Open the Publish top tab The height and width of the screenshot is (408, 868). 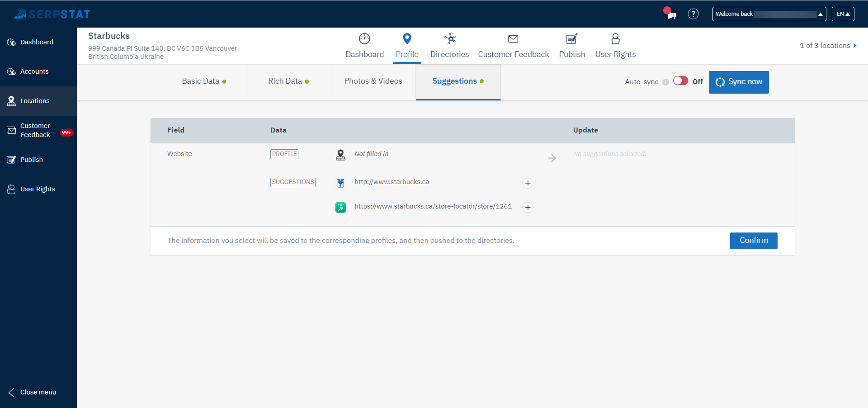point(572,46)
